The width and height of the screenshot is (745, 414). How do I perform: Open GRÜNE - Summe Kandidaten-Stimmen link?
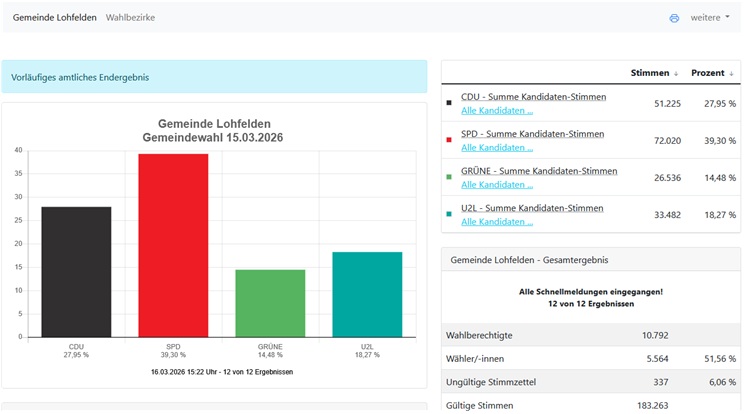coord(539,171)
